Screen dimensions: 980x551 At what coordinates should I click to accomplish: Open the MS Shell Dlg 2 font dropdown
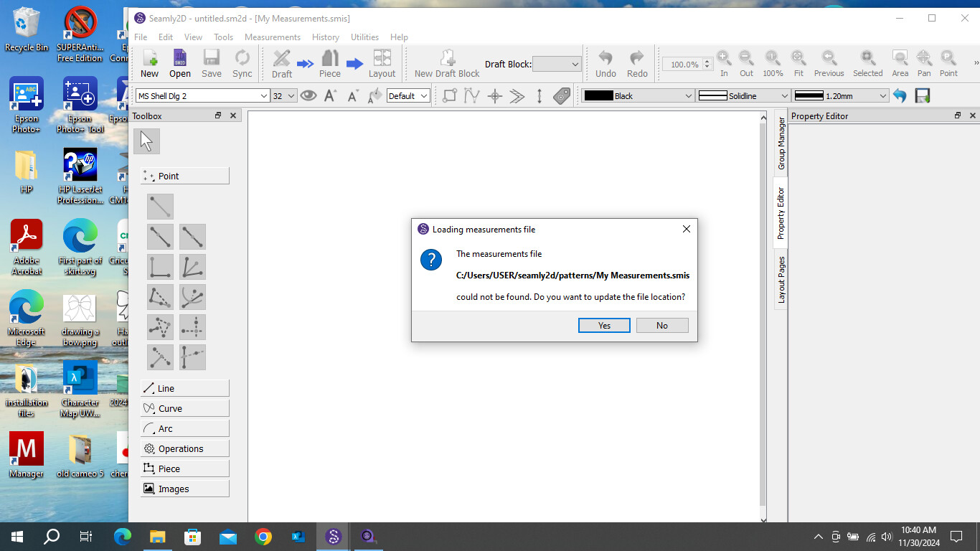pos(203,96)
